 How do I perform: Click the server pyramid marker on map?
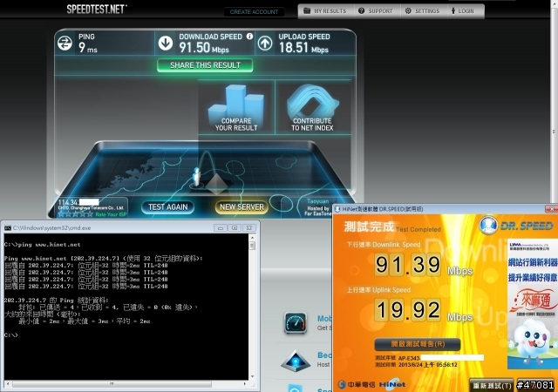point(216,184)
